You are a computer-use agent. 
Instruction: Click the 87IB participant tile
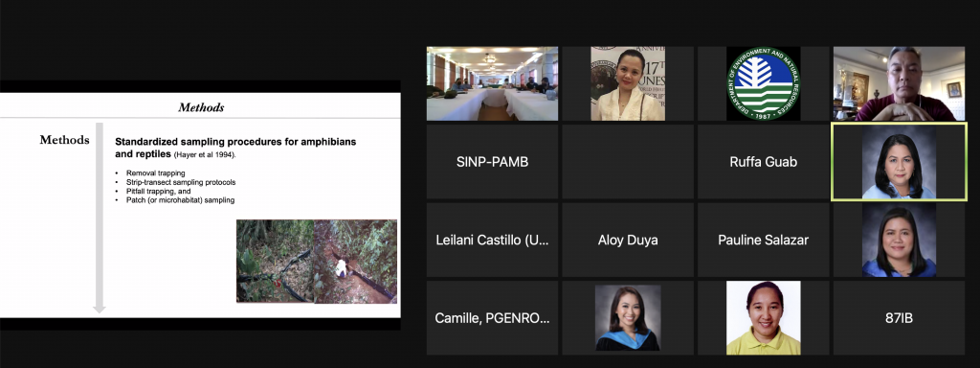[x=899, y=318]
